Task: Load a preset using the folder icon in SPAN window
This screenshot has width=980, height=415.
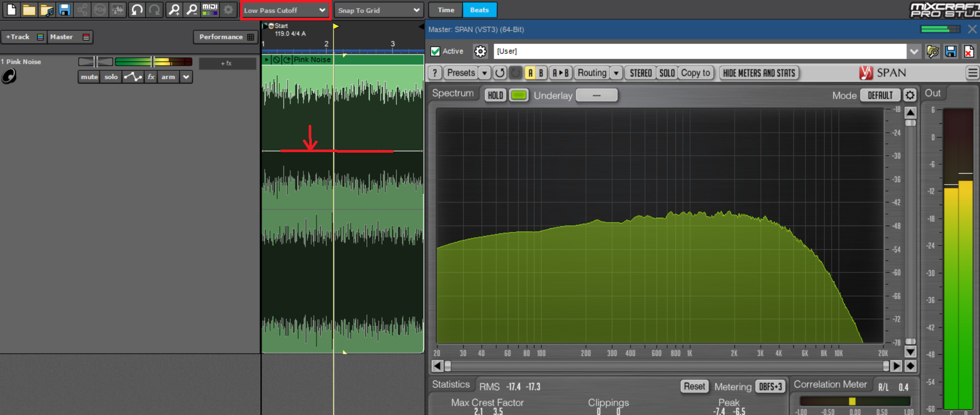Action: [932, 51]
